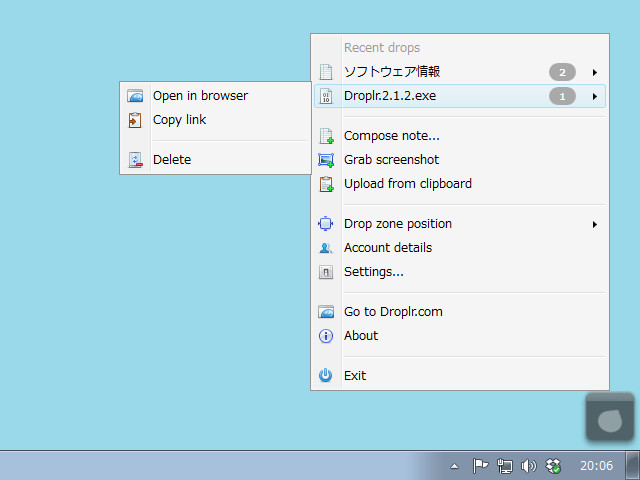Select the Droplr.2.1.2.exe recent drop label
Screen dimensions: 640x480
pos(390,96)
